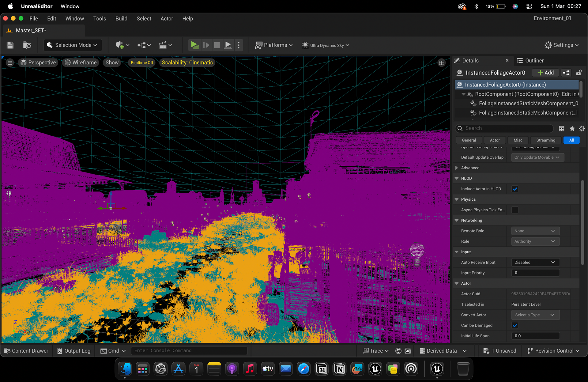Save the current level with the floppy icon
The height and width of the screenshot is (382, 588).
(x=10, y=45)
